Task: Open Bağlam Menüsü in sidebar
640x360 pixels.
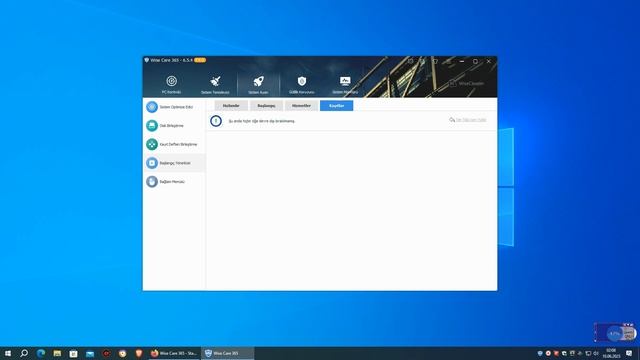Action: 174,182
